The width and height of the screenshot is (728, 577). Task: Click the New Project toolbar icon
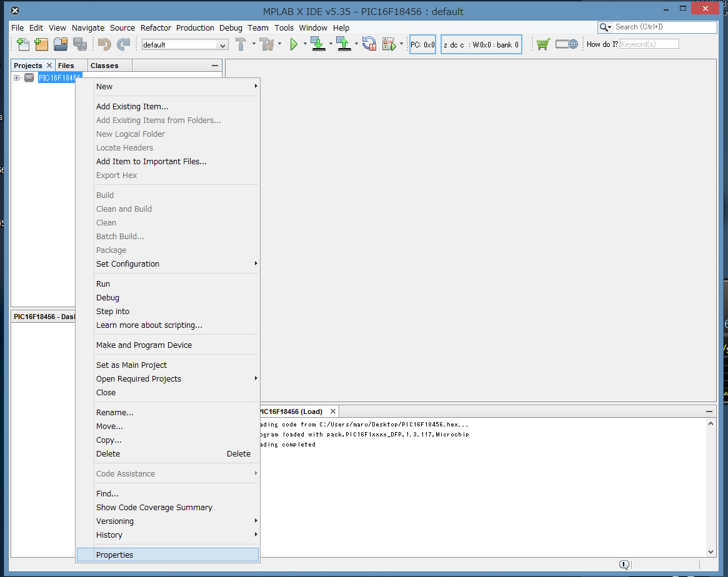tap(41, 44)
